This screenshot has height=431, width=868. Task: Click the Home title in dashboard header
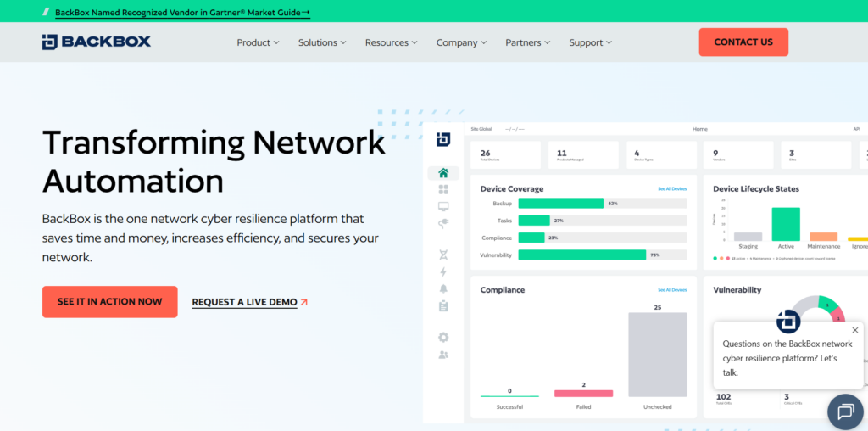[699, 129]
